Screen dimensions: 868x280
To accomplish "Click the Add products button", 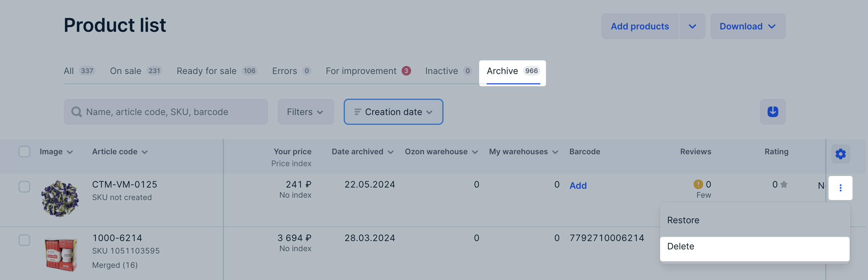I will coord(640,26).
